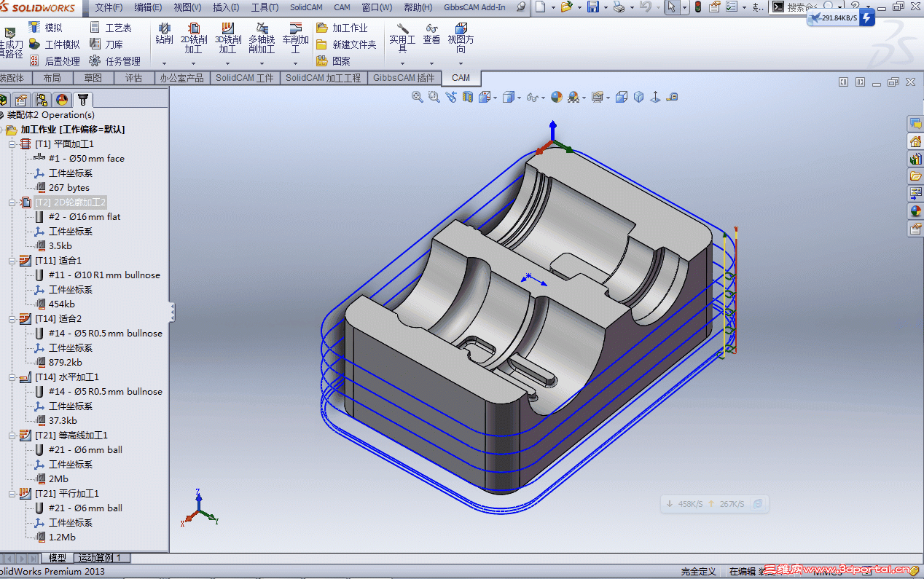Image resolution: width=924 pixels, height=579 pixels.
Task: Collapse the [T11] 适合1 node
Action: coord(12,261)
